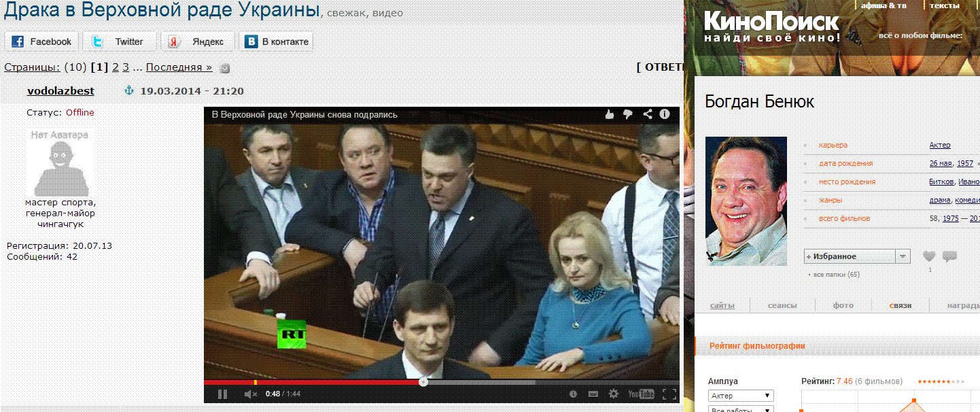Screen dimensions: 980x412
Task: Open the Страницы pages link
Action: click(x=32, y=67)
